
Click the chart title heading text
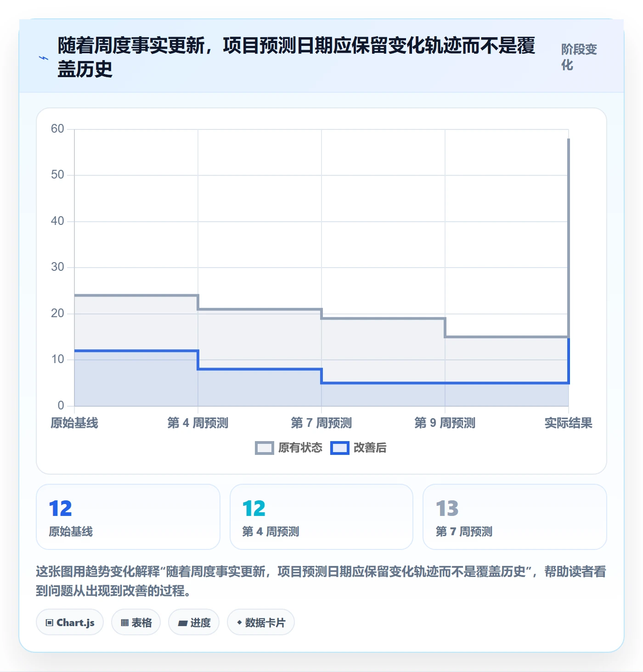(x=296, y=57)
